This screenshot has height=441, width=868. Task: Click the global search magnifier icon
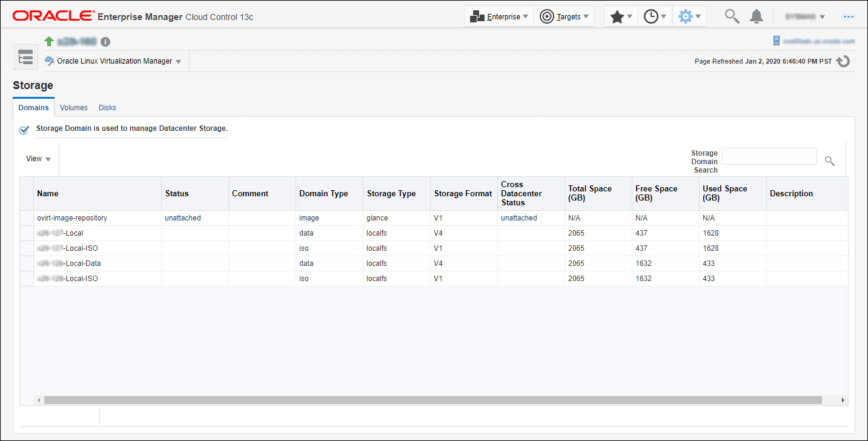click(732, 16)
